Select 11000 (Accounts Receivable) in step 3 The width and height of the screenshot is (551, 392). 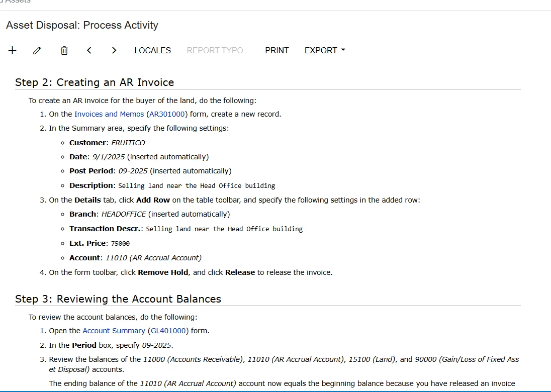click(x=193, y=359)
